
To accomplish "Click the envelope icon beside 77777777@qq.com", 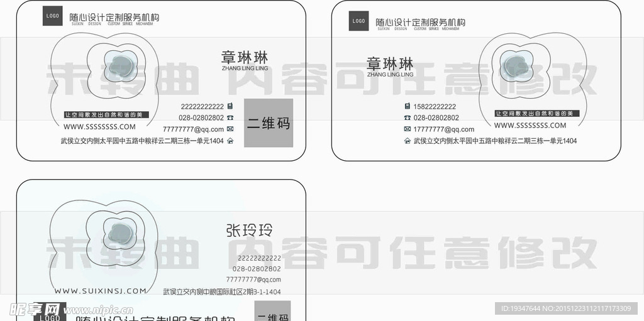I will [230, 129].
